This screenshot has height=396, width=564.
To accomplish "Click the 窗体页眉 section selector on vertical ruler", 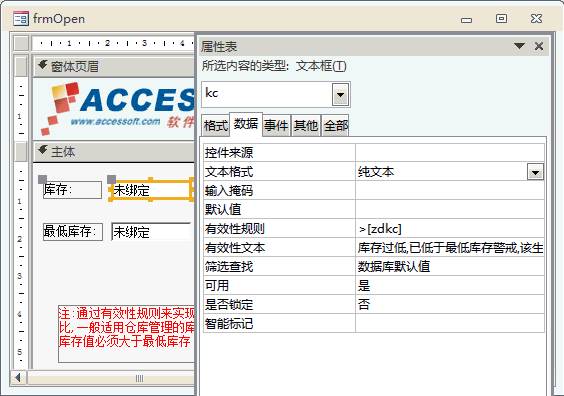I will pos(21,67).
